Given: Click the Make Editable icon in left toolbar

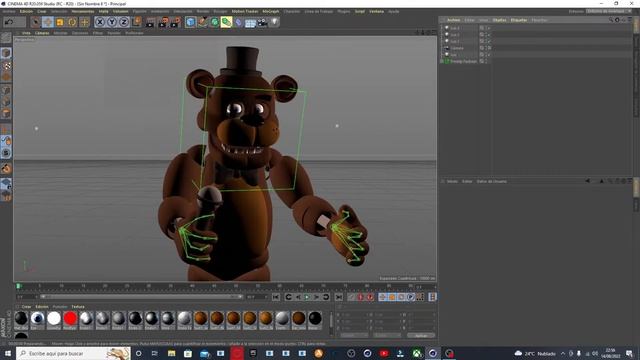Looking at the screenshot, I should (x=6, y=38).
